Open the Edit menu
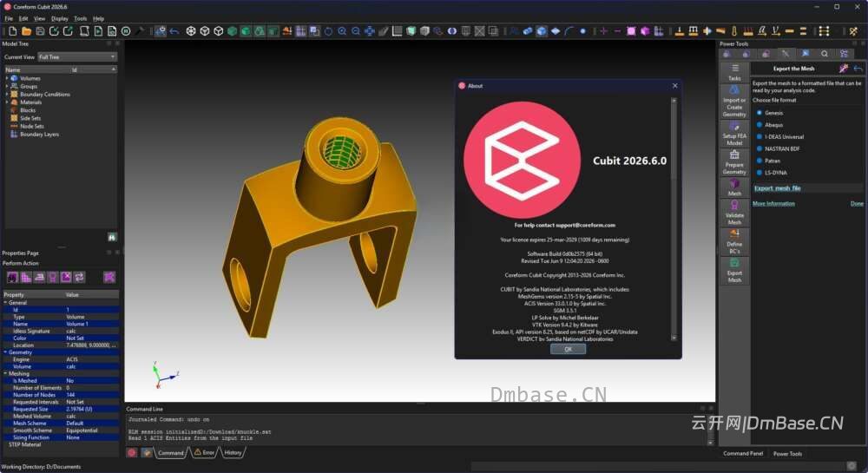This screenshot has width=868, height=473. [23, 18]
